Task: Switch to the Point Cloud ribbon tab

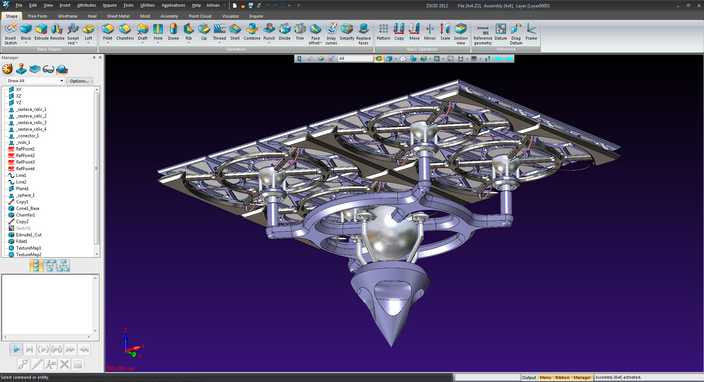Action: click(200, 16)
